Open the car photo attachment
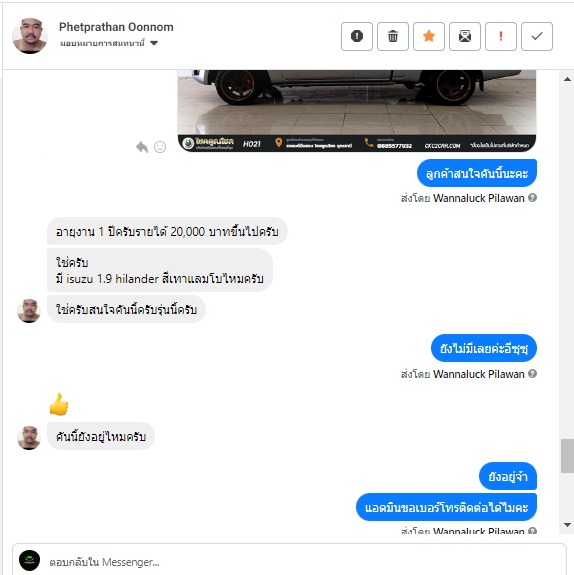 pos(357,110)
